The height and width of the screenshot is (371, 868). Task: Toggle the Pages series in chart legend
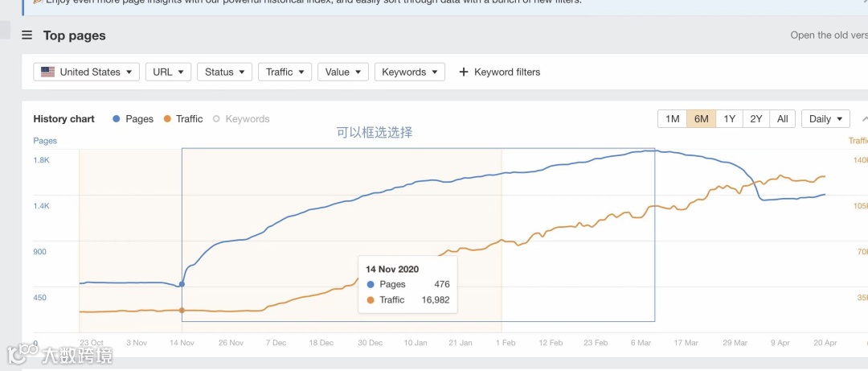pos(133,119)
